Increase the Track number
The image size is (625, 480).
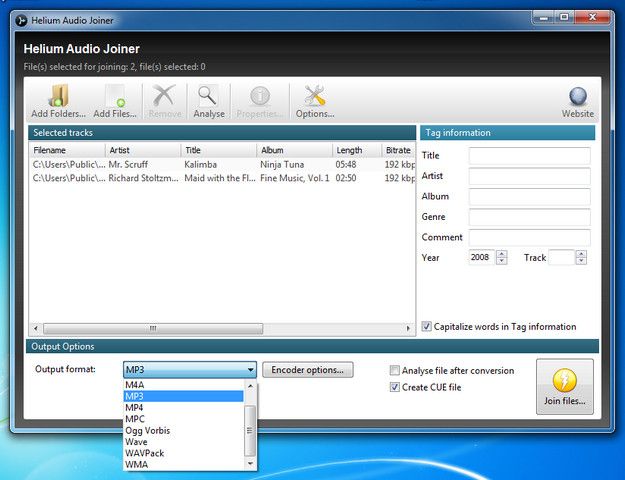click(x=581, y=254)
